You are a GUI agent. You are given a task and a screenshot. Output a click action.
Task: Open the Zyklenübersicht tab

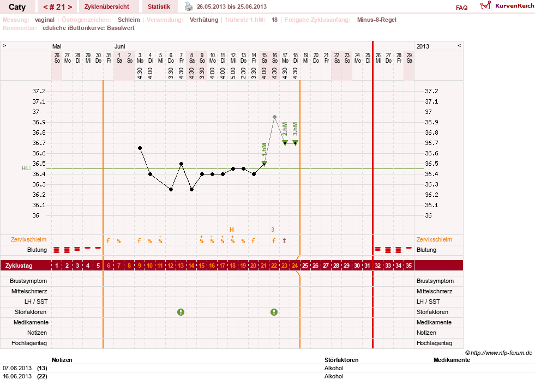coord(107,7)
